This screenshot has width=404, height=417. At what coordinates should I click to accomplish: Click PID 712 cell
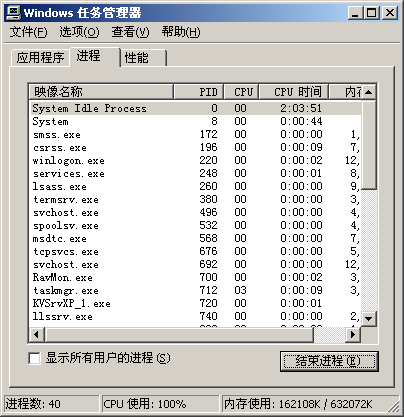pyautogui.click(x=209, y=290)
